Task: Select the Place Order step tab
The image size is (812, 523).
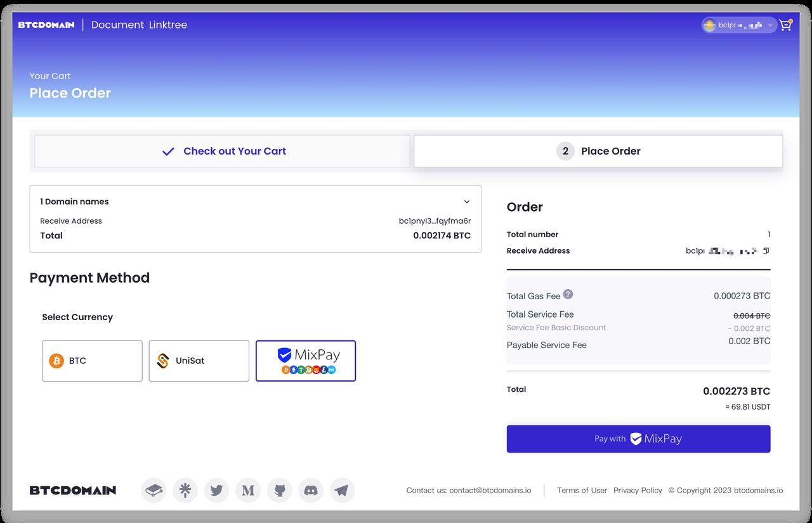Action: pos(598,151)
